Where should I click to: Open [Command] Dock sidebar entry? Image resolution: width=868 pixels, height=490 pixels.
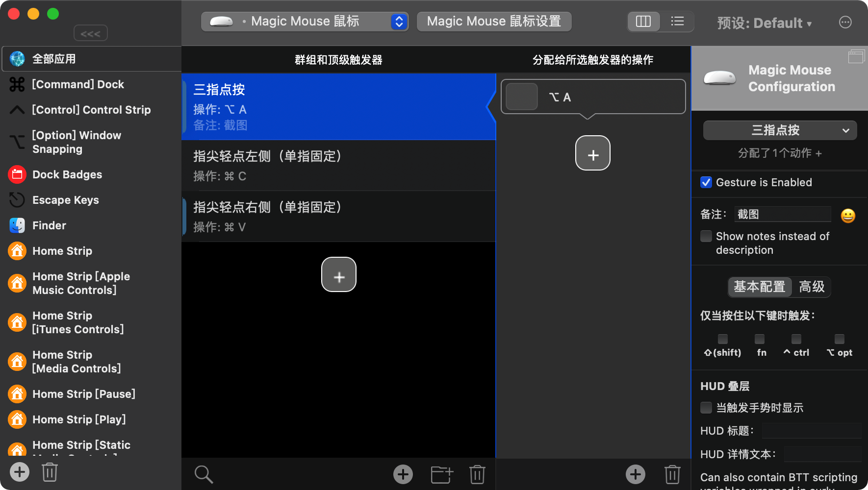tap(91, 84)
